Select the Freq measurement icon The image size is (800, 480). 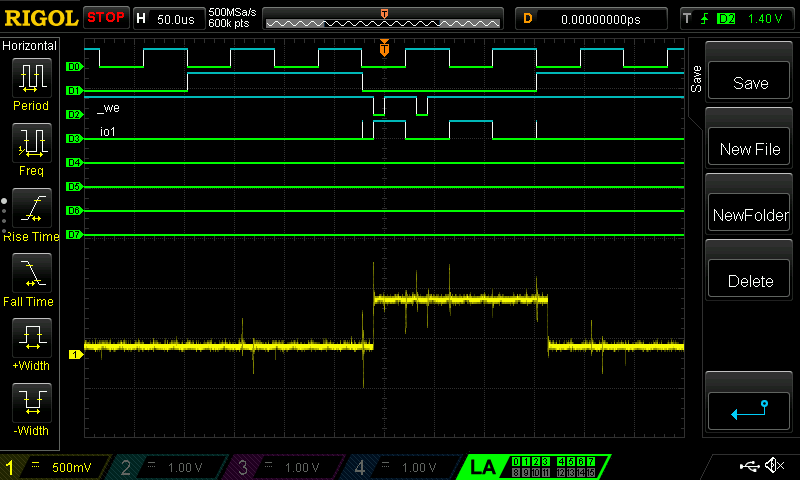point(31,143)
